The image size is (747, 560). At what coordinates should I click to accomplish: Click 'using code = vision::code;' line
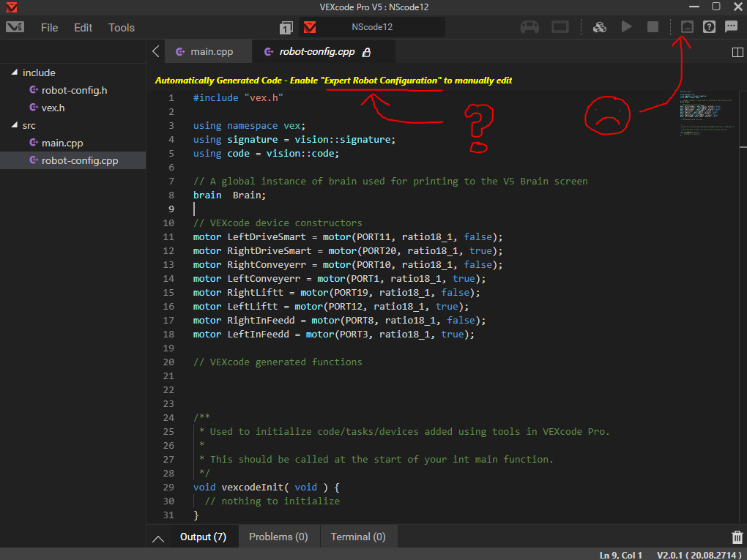click(266, 153)
